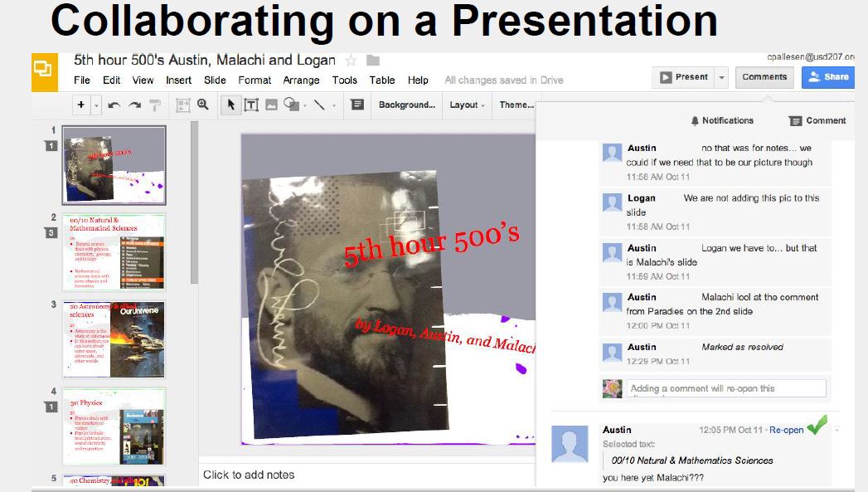Click the Re-open link on Austin's comment
This screenshot has height=492, width=868.
click(x=786, y=430)
